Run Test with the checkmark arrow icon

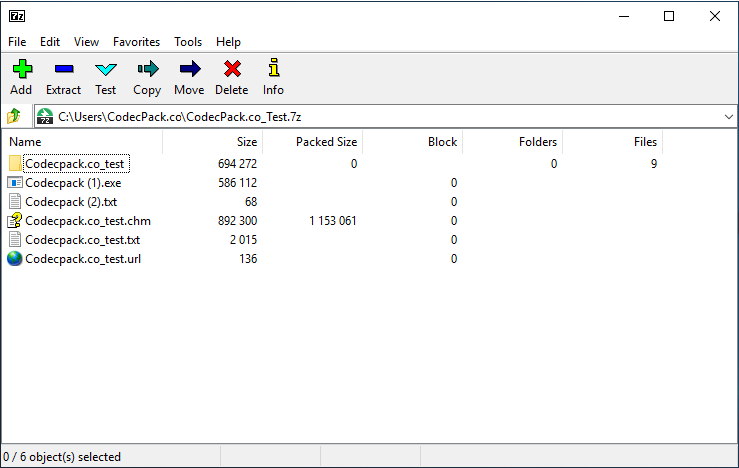pos(105,69)
